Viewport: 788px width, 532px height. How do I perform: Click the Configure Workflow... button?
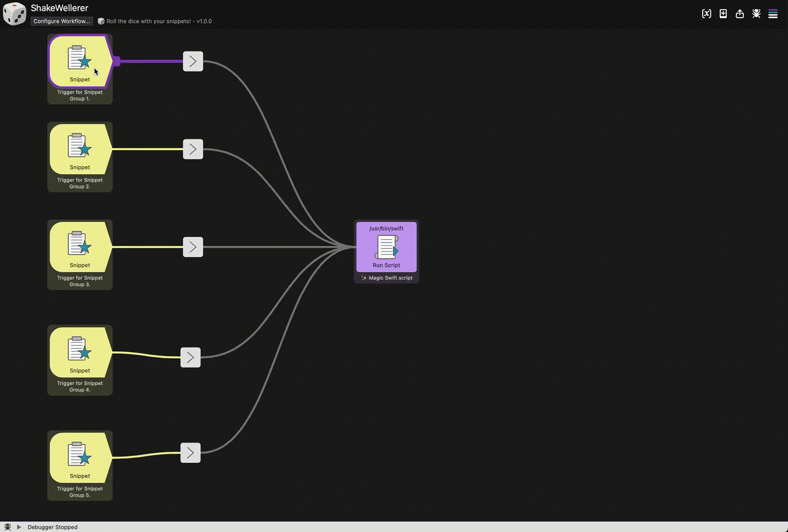(x=62, y=21)
